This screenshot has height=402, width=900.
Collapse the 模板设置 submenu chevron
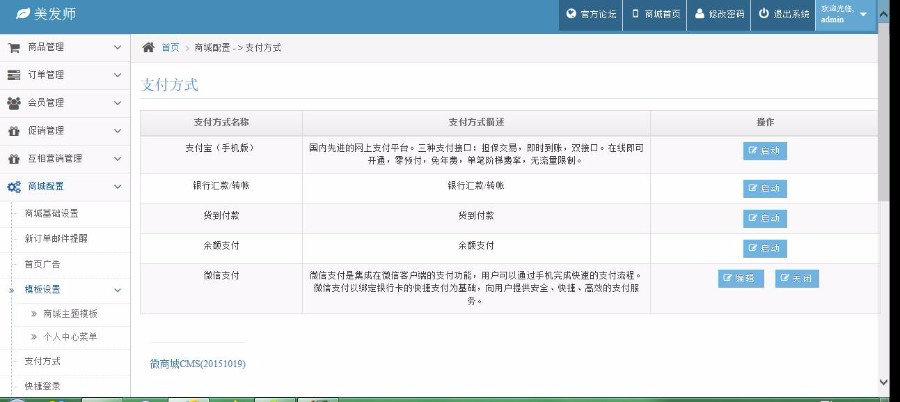118,290
